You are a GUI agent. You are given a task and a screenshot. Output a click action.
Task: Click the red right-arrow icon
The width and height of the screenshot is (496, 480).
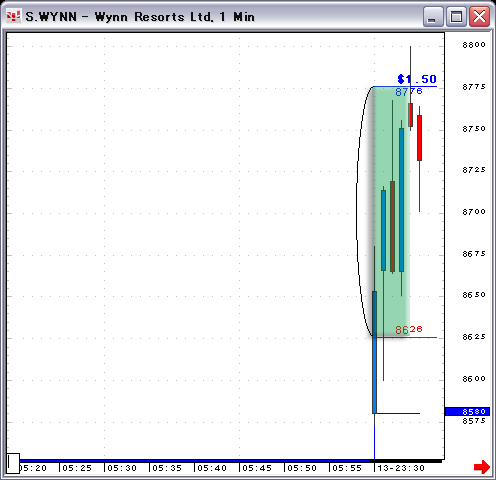tap(482, 467)
